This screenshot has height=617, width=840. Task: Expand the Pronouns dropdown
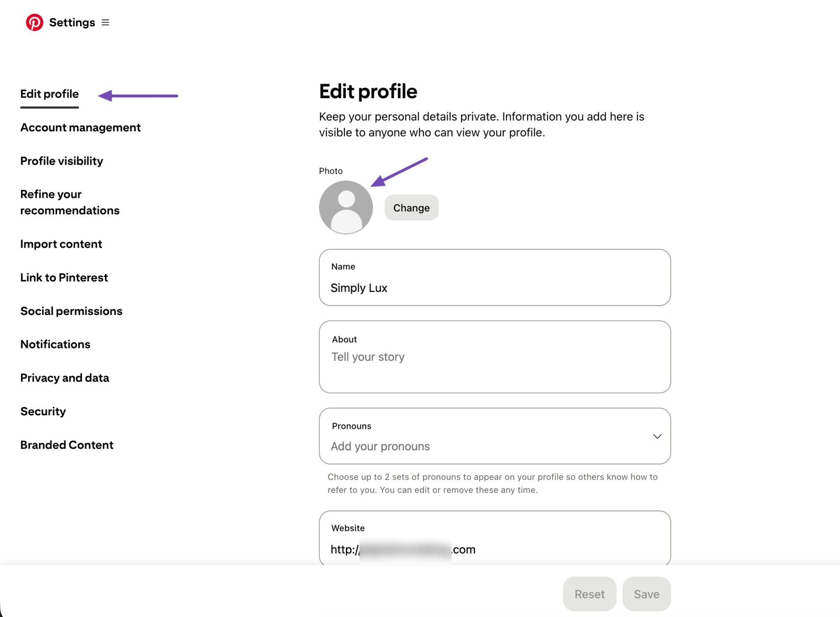pyautogui.click(x=657, y=436)
